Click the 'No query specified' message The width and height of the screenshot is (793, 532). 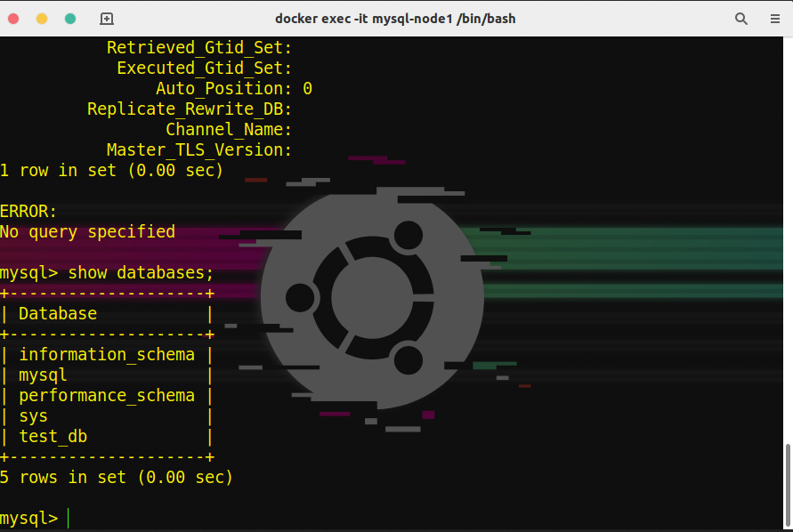(87, 231)
